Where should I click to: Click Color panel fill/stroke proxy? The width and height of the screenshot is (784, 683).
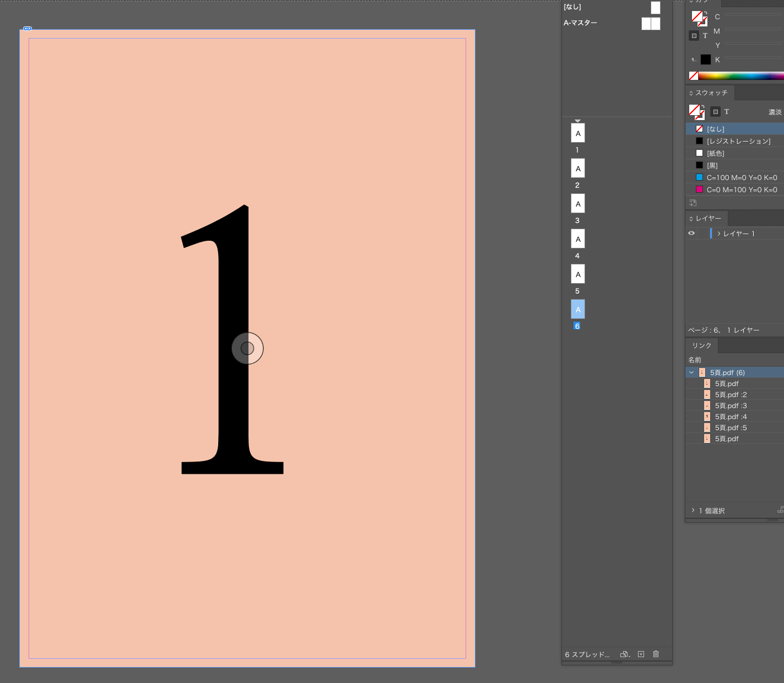point(699,18)
